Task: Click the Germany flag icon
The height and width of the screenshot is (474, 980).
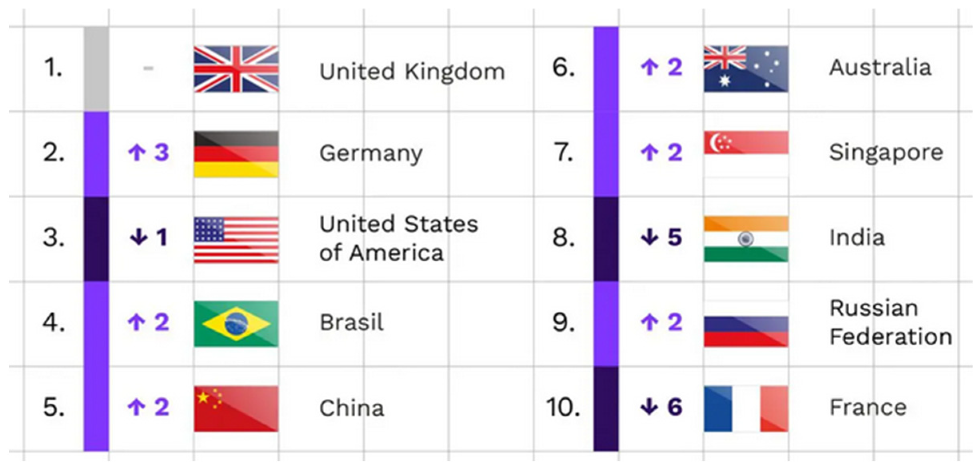Action: (236, 154)
